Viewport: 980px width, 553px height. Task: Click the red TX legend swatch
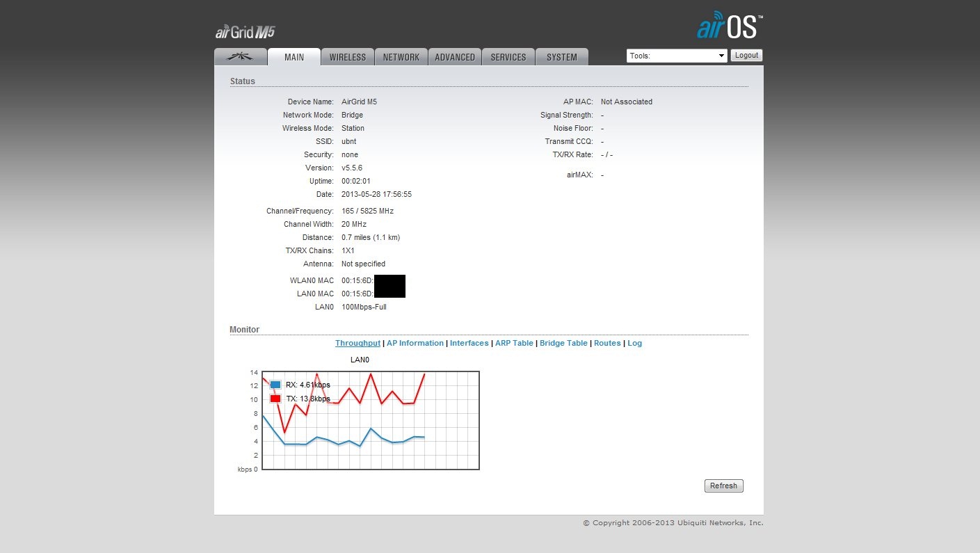click(x=275, y=399)
